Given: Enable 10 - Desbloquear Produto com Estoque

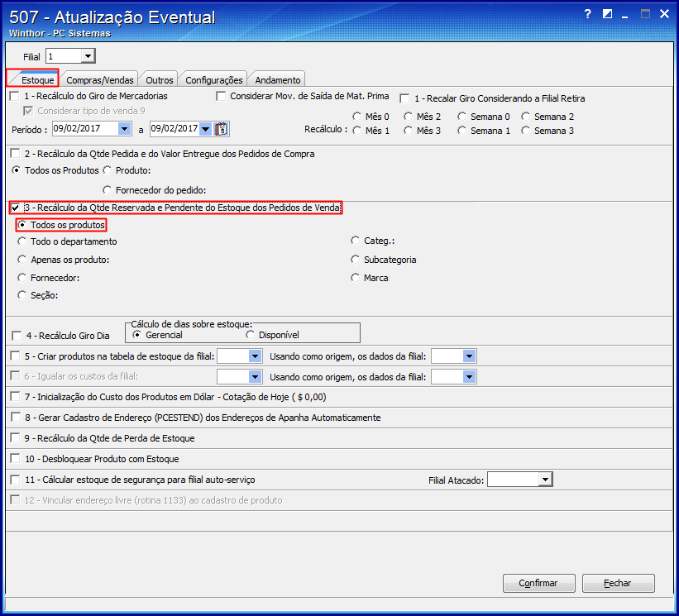Looking at the screenshot, I should pos(15,458).
